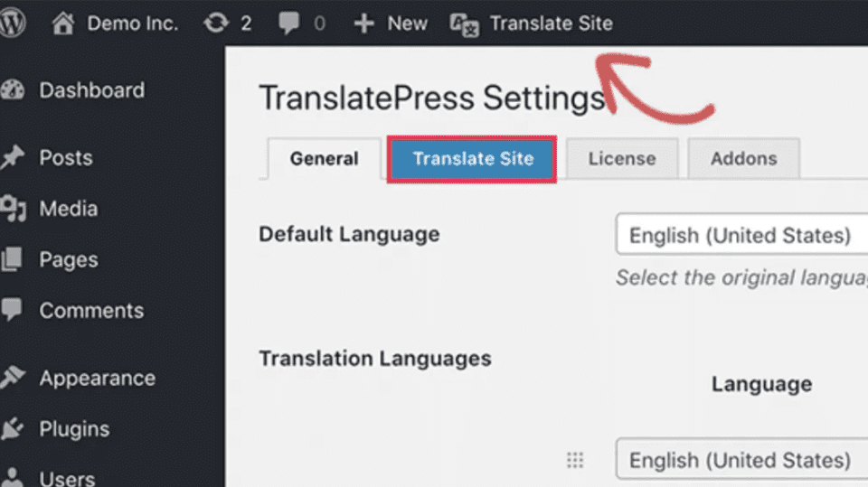
Task: Click the Posts pushpin icon
Action: click(12, 158)
